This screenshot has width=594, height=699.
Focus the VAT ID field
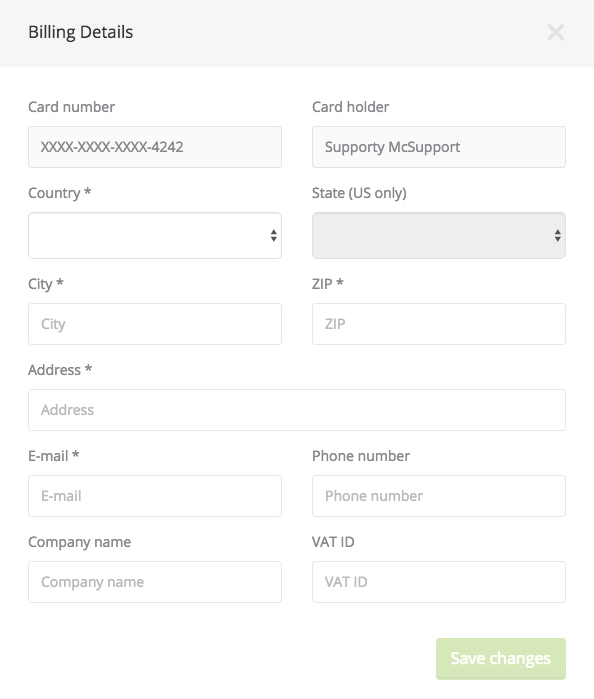tap(439, 582)
